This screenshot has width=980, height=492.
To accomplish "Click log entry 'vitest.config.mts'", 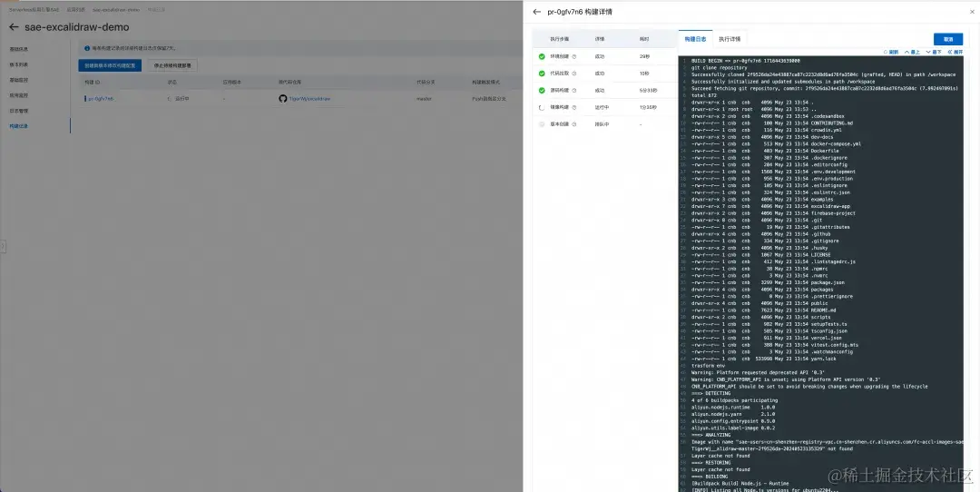I will 835,344.
